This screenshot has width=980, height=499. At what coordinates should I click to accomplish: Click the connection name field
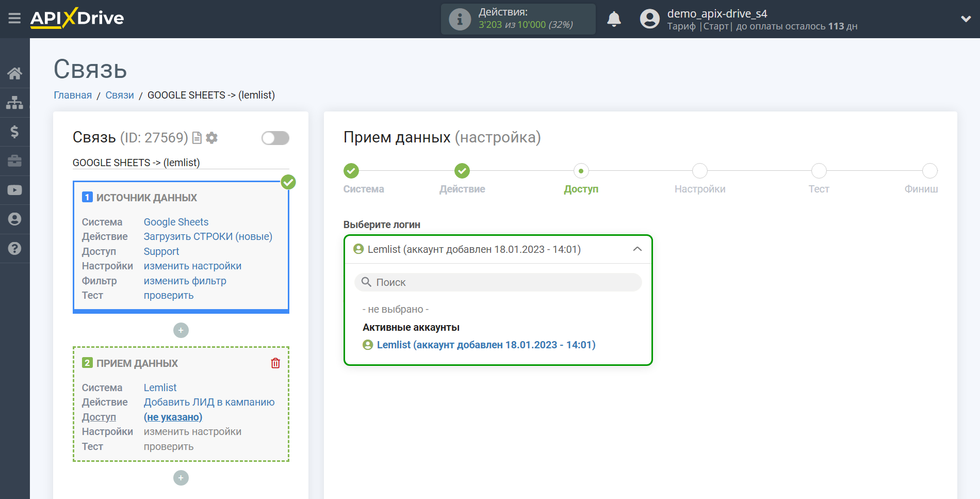(181, 163)
